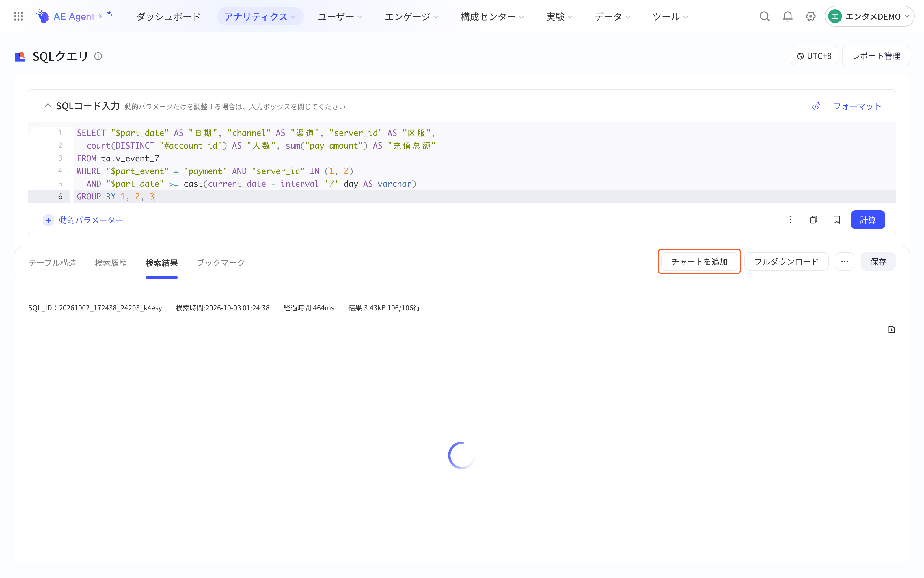Click the SQL_ID text 20261002_172438_24293_k4esy

click(x=95, y=308)
